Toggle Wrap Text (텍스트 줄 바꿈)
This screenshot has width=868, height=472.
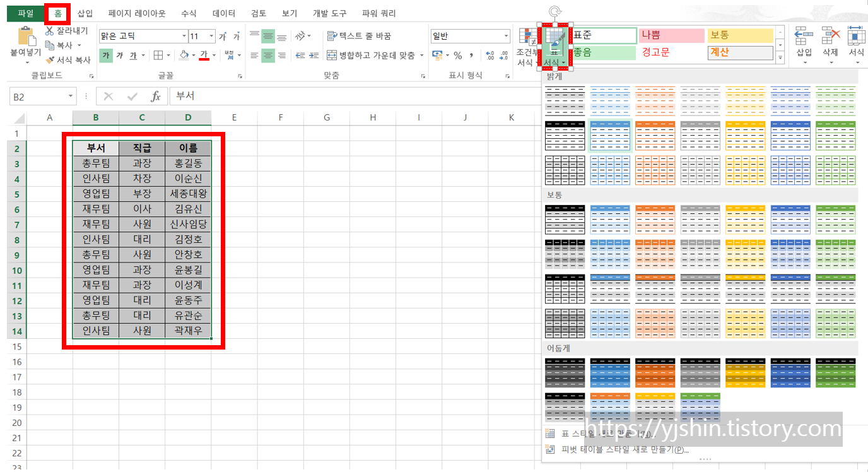(360, 36)
